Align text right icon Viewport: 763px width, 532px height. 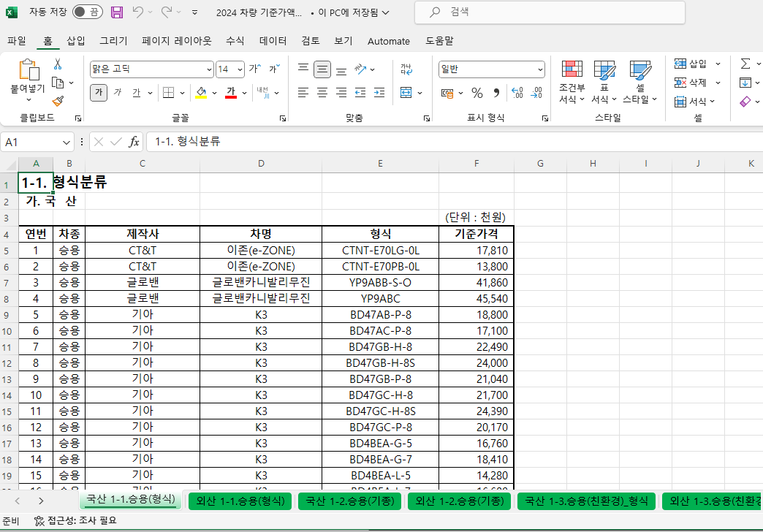(x=341, y=92)
